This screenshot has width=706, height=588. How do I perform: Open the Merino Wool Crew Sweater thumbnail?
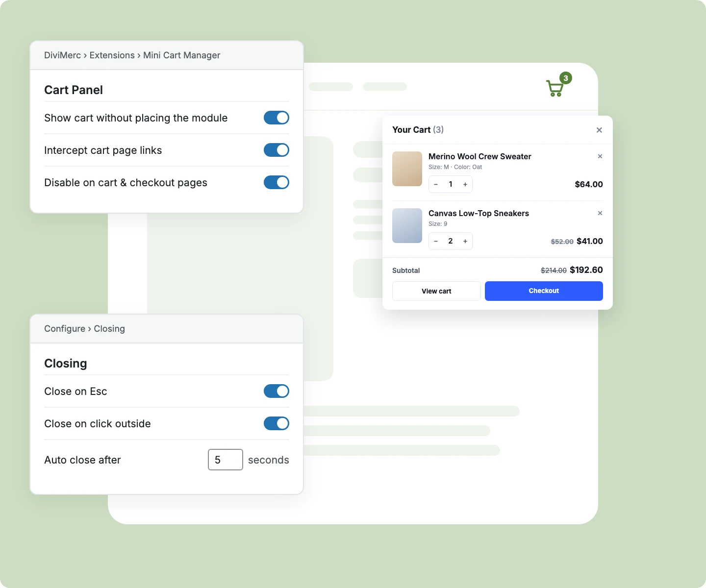(x=407, y=169)
